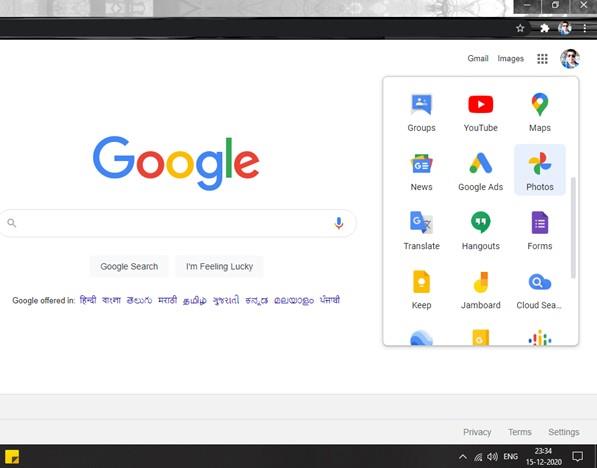597x468 pixels.
Task: Bookmark this page with star icon
Action: pyautogui.click(x=520, y=28)
